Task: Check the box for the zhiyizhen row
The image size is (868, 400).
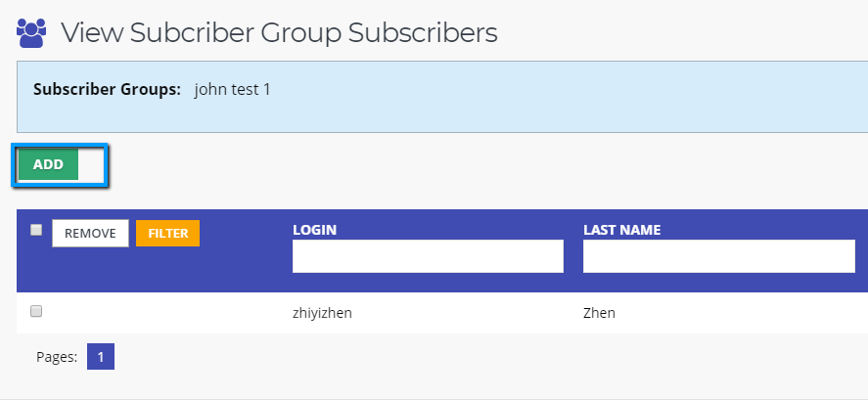Action: [36, 311]
